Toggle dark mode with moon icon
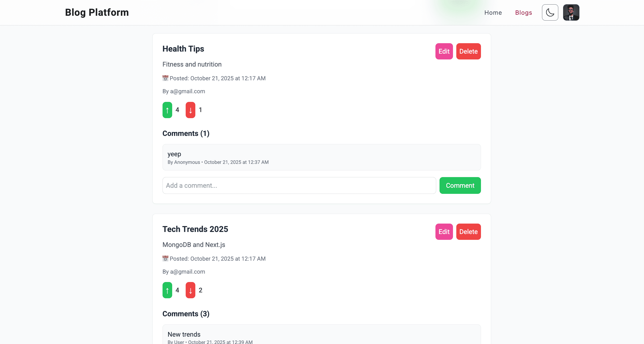This screenshot has width=644, height=344. tap(550, 12)
